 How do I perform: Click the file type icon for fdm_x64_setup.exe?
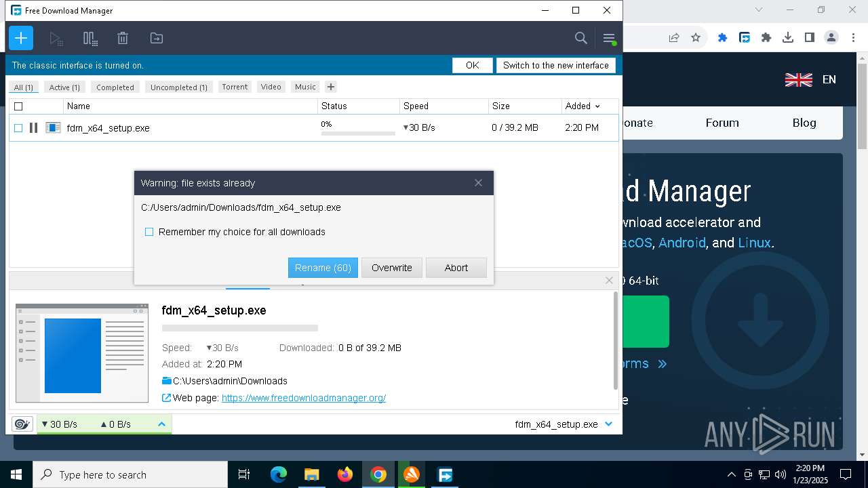[53, 127]
